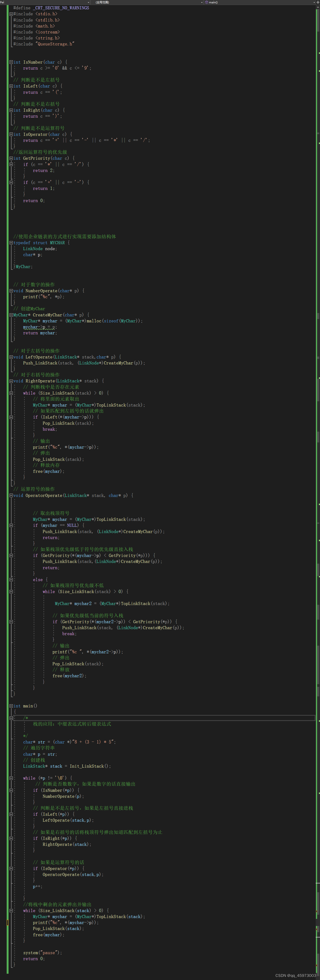Click the 'p++;' statement
The width and height of the screenshot is (320, 980).
click(x=38, y=887)
